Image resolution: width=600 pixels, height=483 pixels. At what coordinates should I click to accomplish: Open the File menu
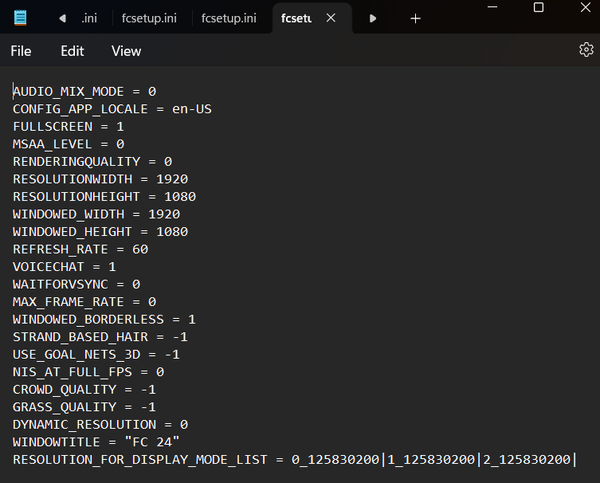pos(21,51)
